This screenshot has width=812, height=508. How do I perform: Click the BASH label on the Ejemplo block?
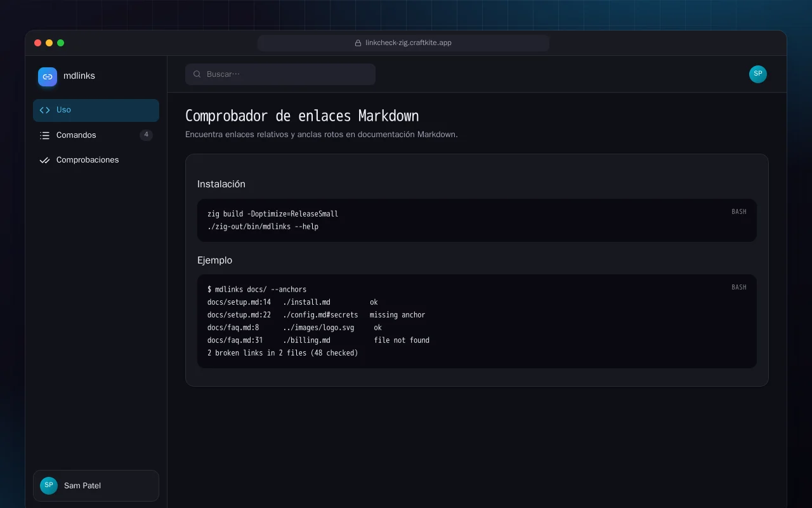739,288
